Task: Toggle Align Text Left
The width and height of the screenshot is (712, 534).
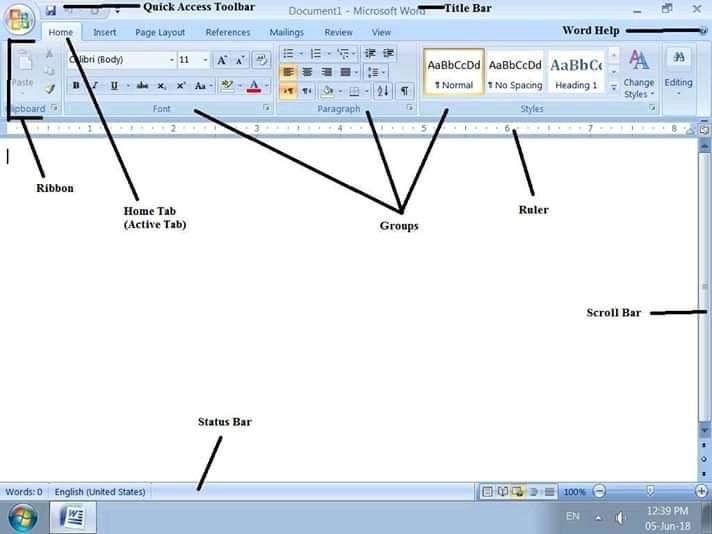Action: (x=288, y=72)
